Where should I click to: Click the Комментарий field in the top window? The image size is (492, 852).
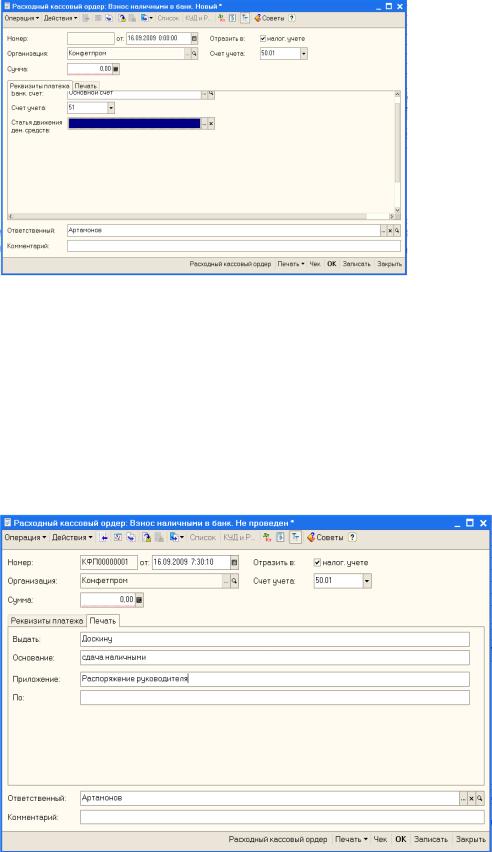234,247
